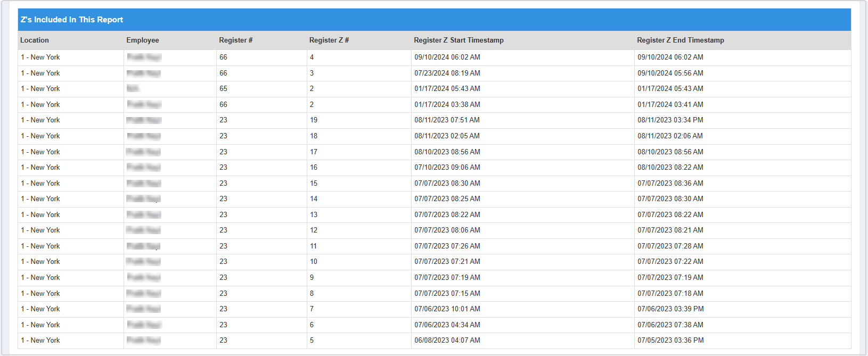Click Register Z End Timestamp column header
Image resolution: width=868 pixels, height=356 pixels.
[x=680, y=40]
